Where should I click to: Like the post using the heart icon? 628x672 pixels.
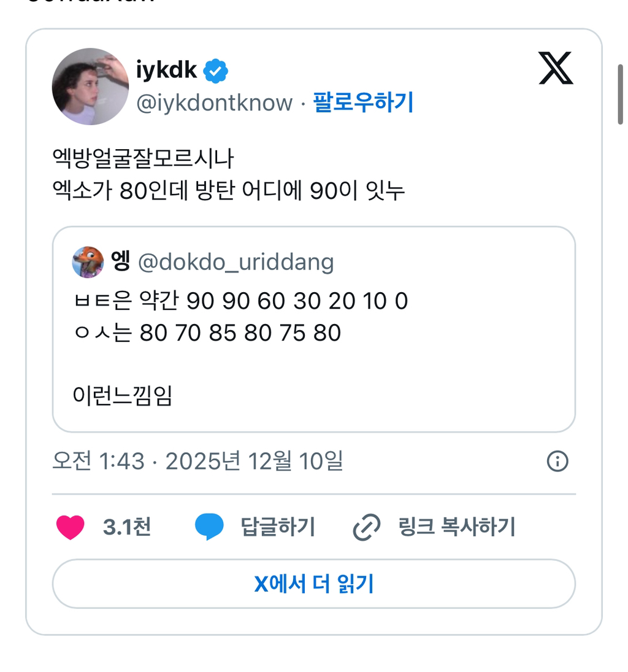(x=70, y=528)
